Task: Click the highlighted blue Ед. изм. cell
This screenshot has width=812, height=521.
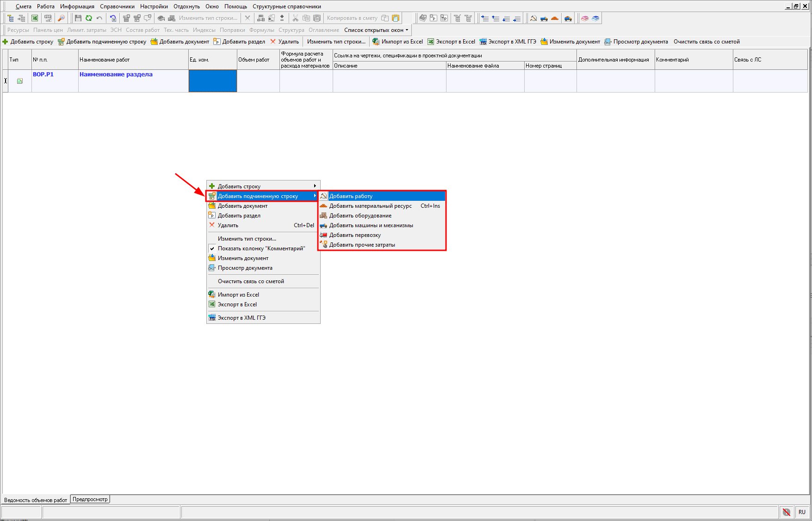Action: tap(212, 81)
